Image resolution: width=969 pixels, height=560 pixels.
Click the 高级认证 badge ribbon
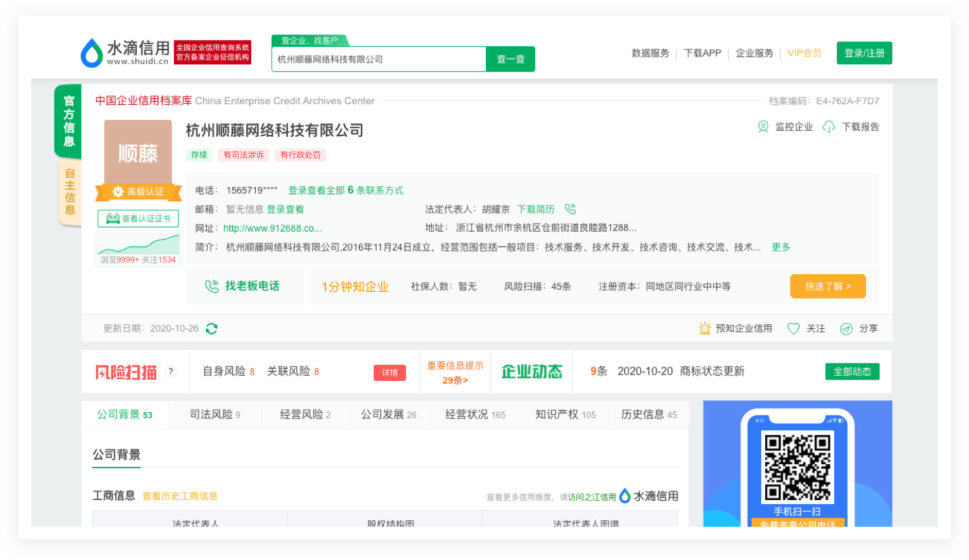point(138,192)
